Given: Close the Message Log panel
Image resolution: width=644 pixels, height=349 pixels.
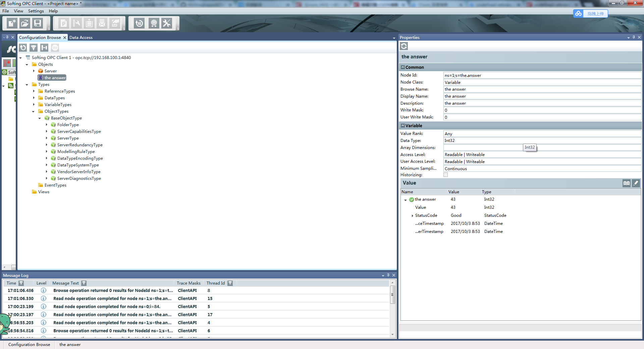Looking at the screenshot, I should [394, 275].
